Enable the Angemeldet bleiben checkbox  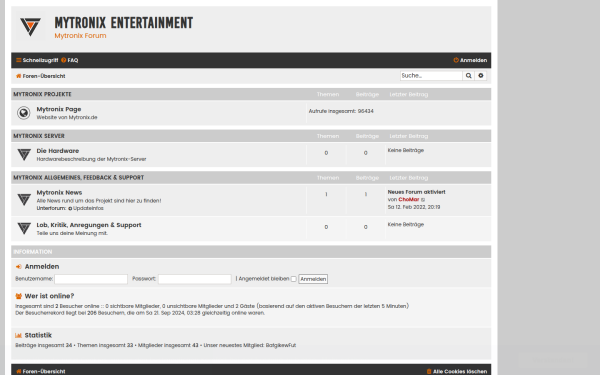(x=293, y=279)
